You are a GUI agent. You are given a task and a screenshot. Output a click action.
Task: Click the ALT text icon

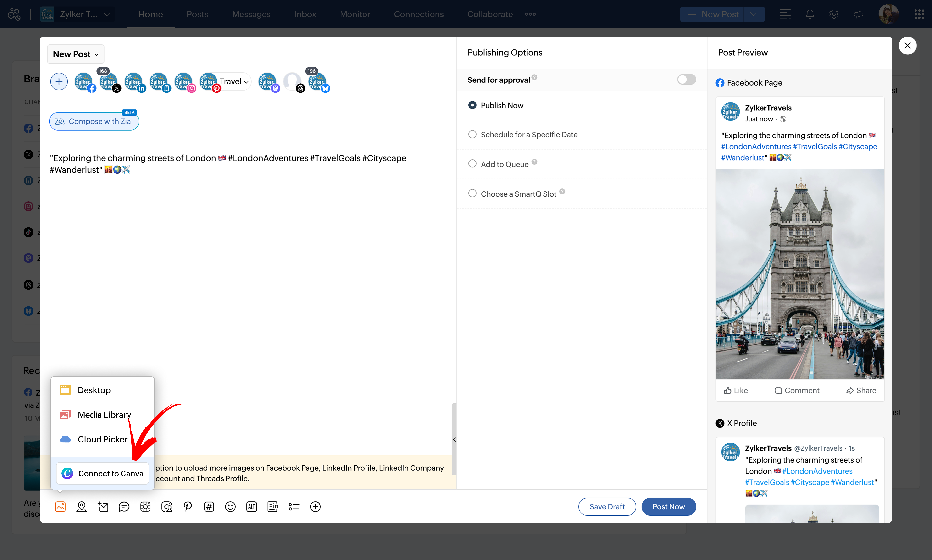(x=251, y=507)
